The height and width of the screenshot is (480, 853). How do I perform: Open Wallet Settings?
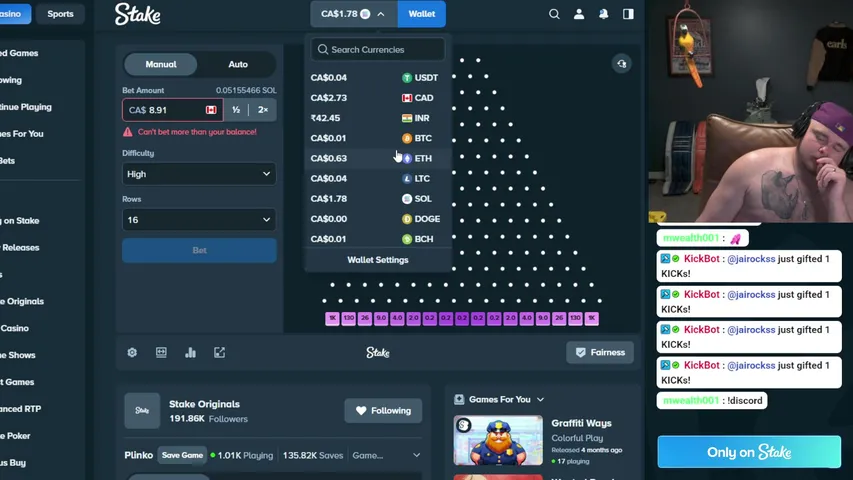tap(378, 260)
